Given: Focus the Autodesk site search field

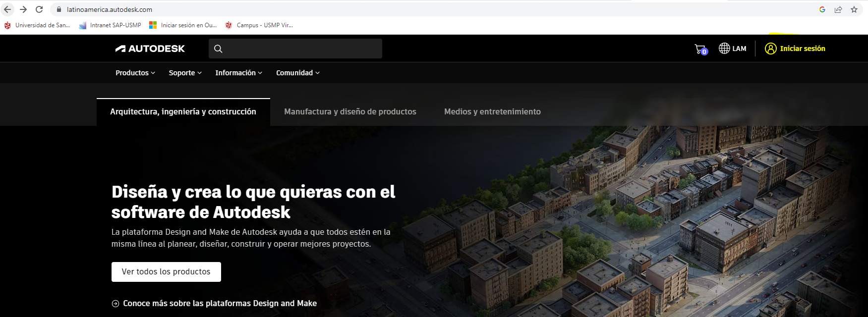Looking at the screenshot, I should [295, 49].
